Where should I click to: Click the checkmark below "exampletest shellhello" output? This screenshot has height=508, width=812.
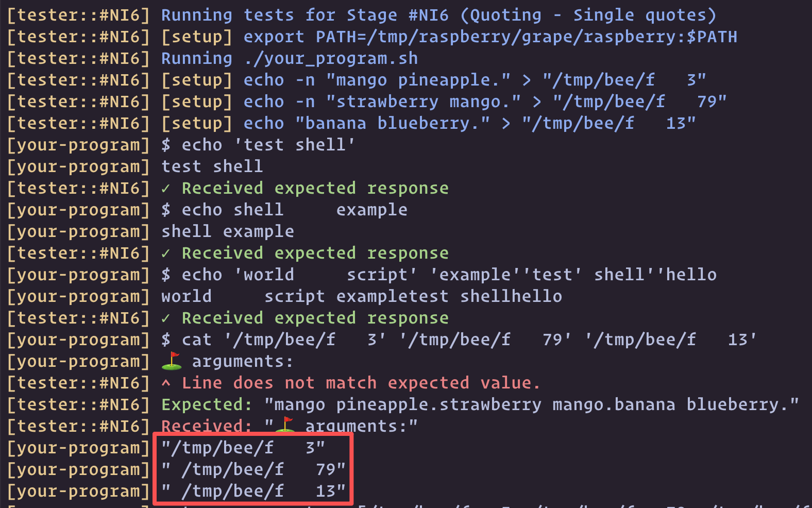[165, 318]
